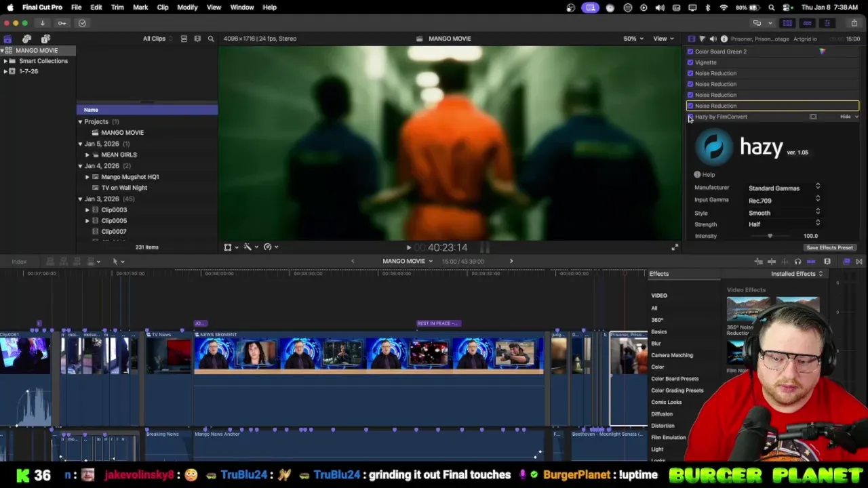Open the Strength Half dropdown

tap(785, 224)
